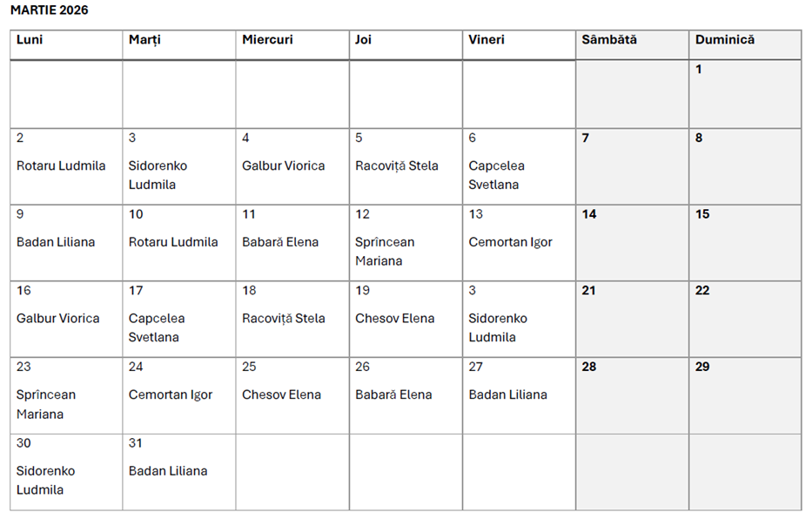812x519 pixels.
Task: Click the Duminică column header
Action: click(725, 40)
